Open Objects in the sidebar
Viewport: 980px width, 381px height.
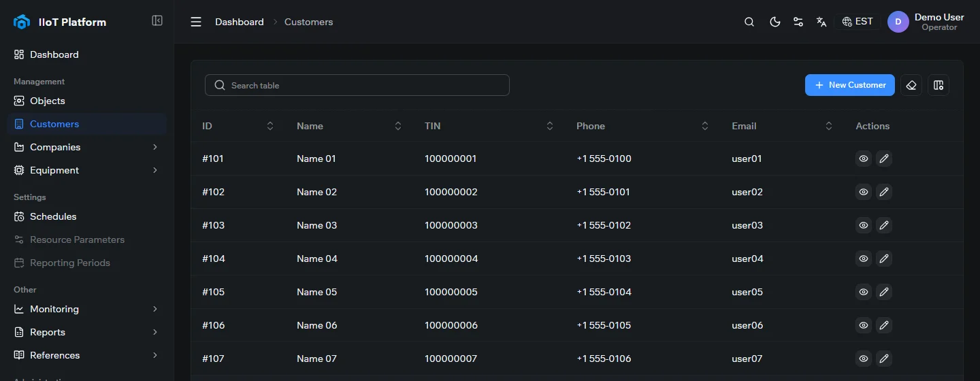pyautogui.click(x=86, y=101)
